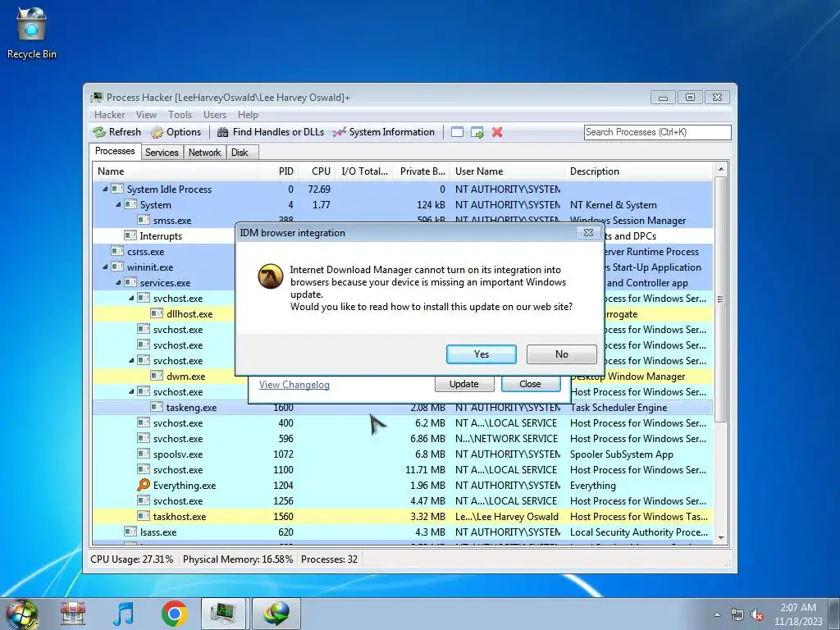Show hidden tray icons arrow
The width and height of the screenshot is (840, 630).
click(x=717, y=615)
